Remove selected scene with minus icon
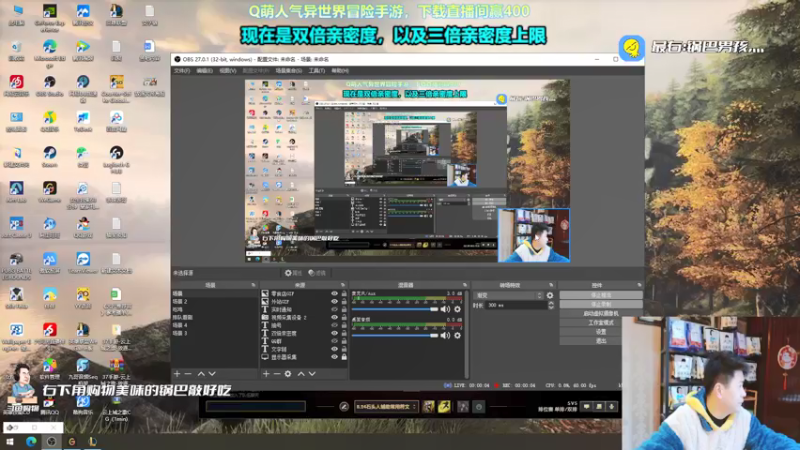 [x=188, y=374]
